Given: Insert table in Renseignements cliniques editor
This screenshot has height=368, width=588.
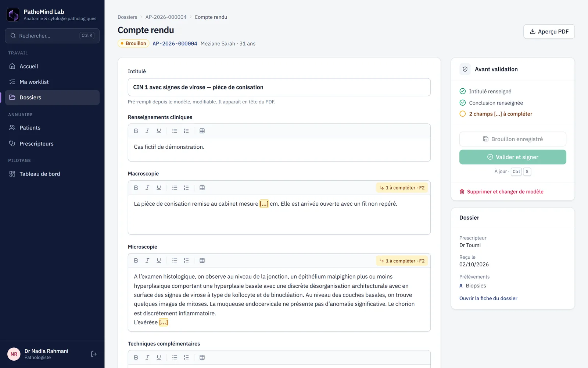Looking at the screenshot, I should (x=202, y=131).
